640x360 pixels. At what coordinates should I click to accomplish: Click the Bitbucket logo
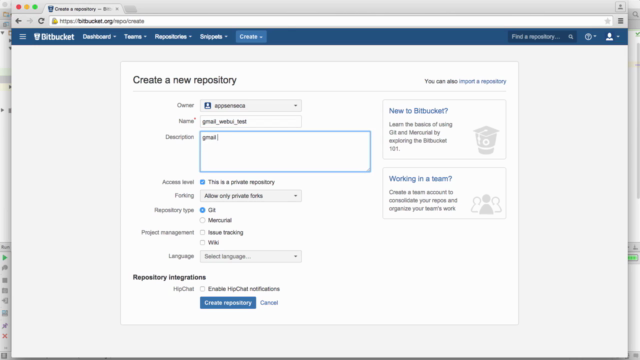pyautogui.click(x=54, y=37)
